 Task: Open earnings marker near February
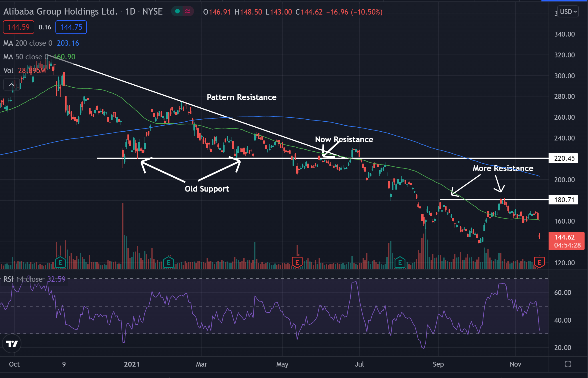(x=169, y=262)
